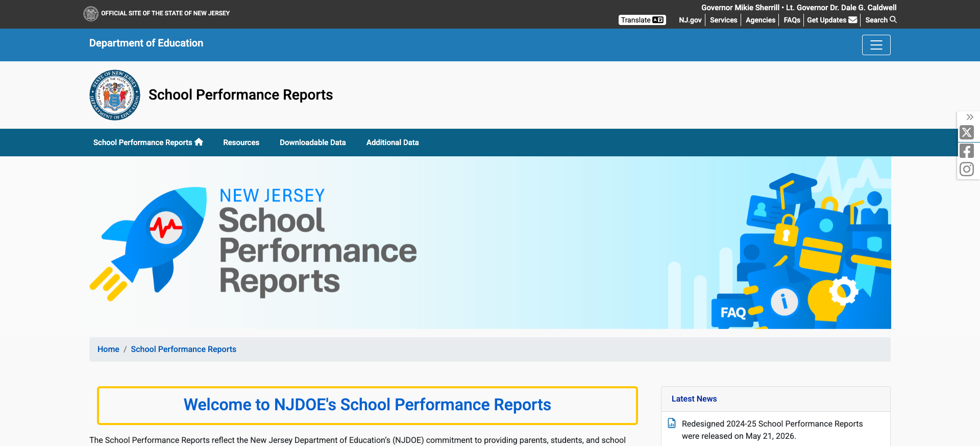Image resolution: width=980 pixels, height=446 pixels.
Task: Open School Performance Reports home menu item
Action: tap(148, 143)
